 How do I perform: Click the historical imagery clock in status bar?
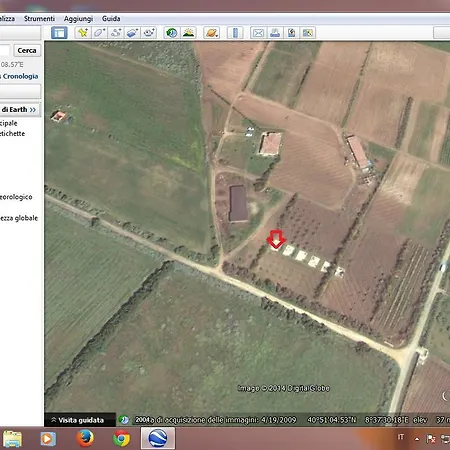124,420
